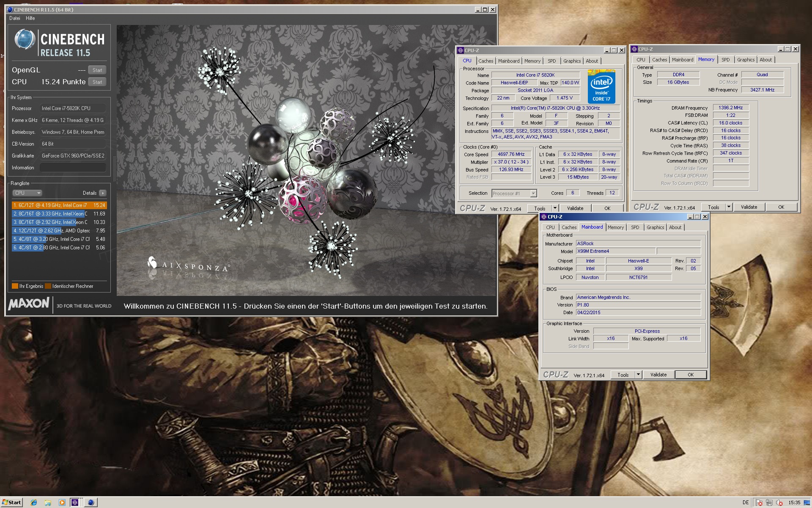Open Internet Explorer from the taskbar
Image resolution: width=812 pixels, height=508 pixels.
tap(34, 502)
